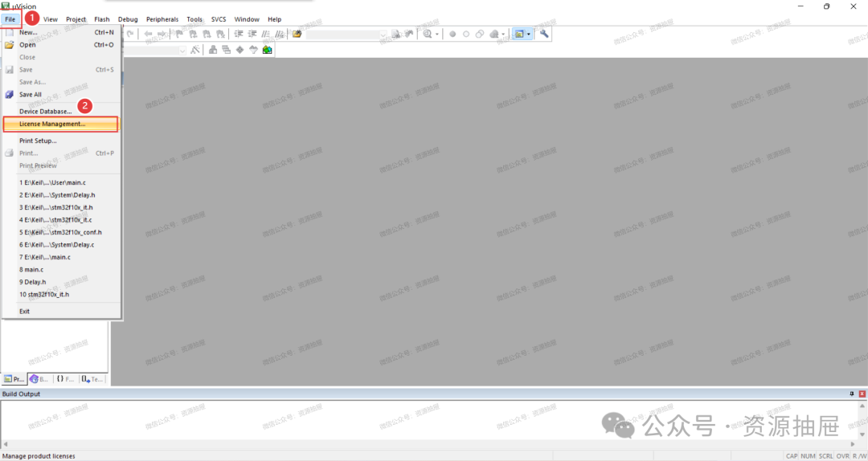Switch to the Functions (F...) tab

tap(65, 379)
